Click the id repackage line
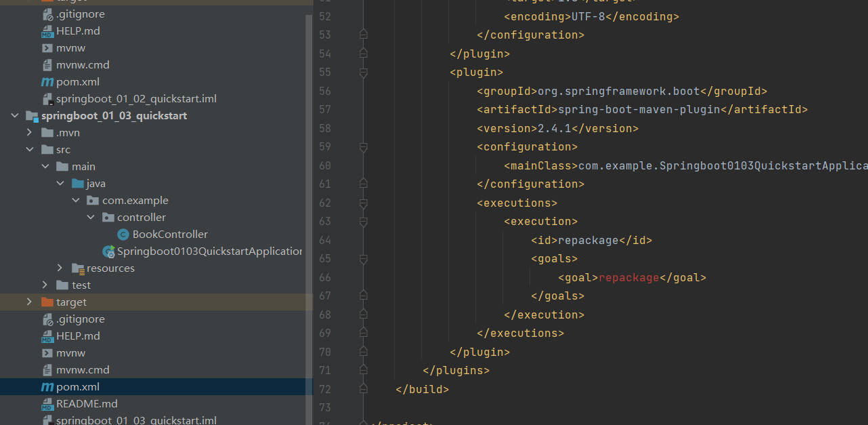868x425 pixels. click(591, 240)
